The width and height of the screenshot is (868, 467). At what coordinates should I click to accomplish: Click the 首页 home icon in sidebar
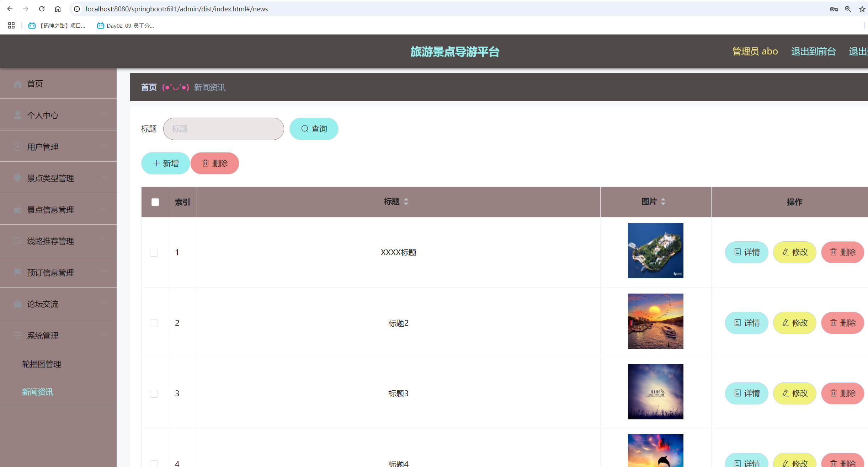pos(17,84)
